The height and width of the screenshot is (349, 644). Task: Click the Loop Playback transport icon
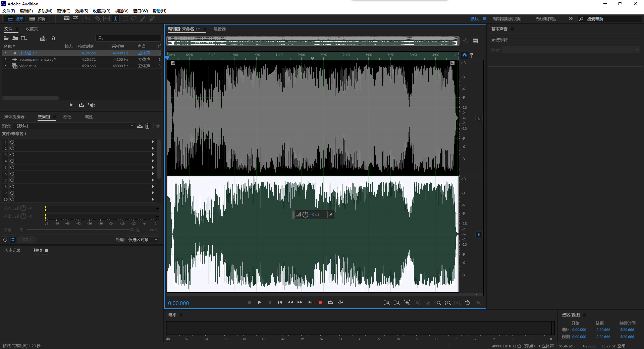[330, 302]
